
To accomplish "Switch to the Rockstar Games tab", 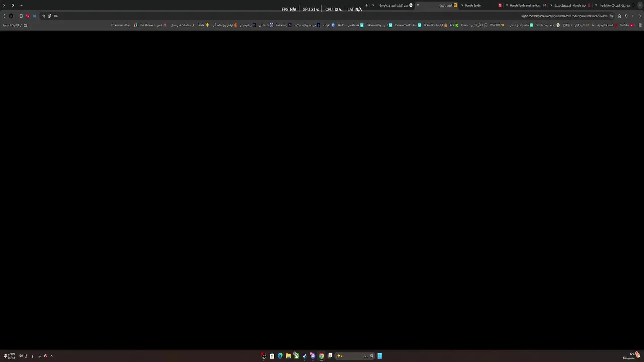I will [437, 5].
